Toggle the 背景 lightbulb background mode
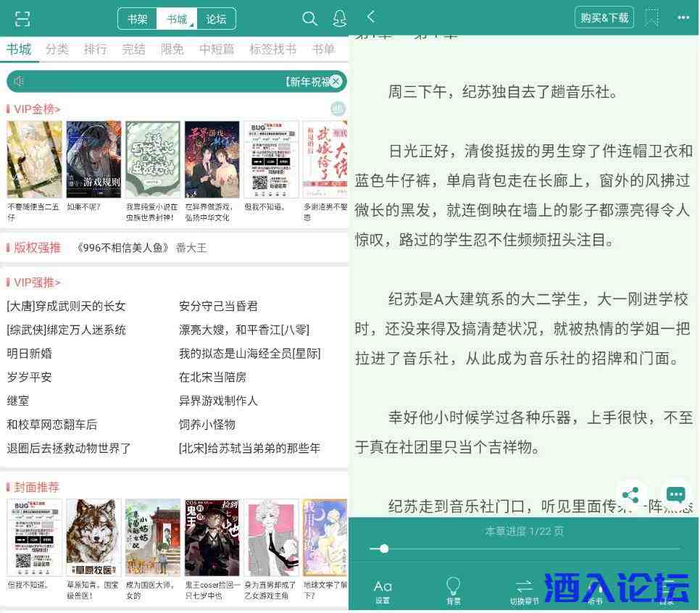 [x=453, y=591]
